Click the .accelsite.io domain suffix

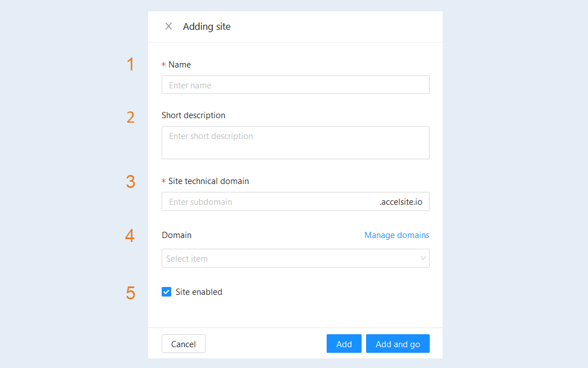[400, 201]
